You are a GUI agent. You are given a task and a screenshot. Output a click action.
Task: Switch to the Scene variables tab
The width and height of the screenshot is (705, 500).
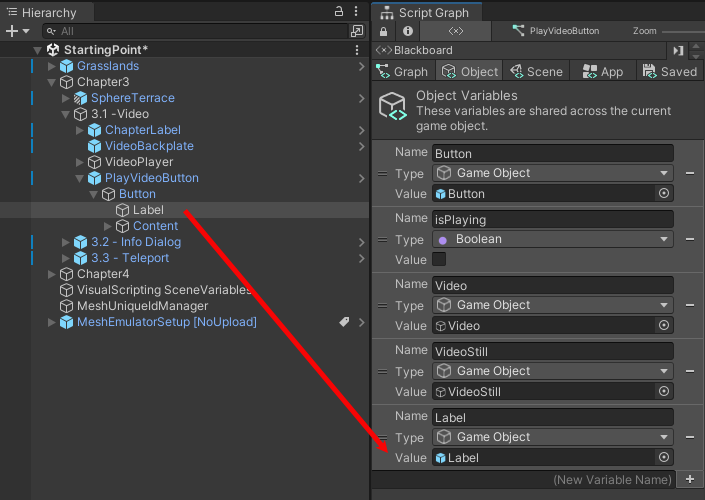pos(536,71)
